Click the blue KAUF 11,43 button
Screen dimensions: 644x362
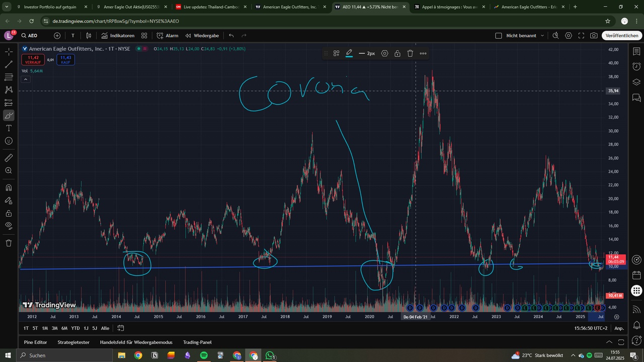point(65,59)
